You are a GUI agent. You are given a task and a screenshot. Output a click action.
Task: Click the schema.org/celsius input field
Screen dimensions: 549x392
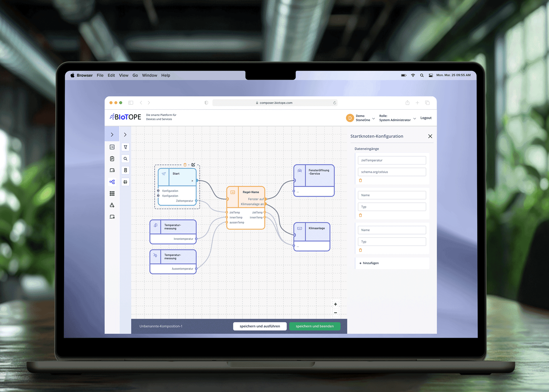point(392,172)
